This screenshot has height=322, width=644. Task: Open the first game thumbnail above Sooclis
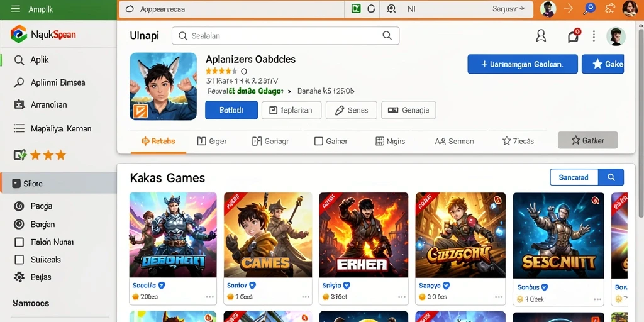173,235
